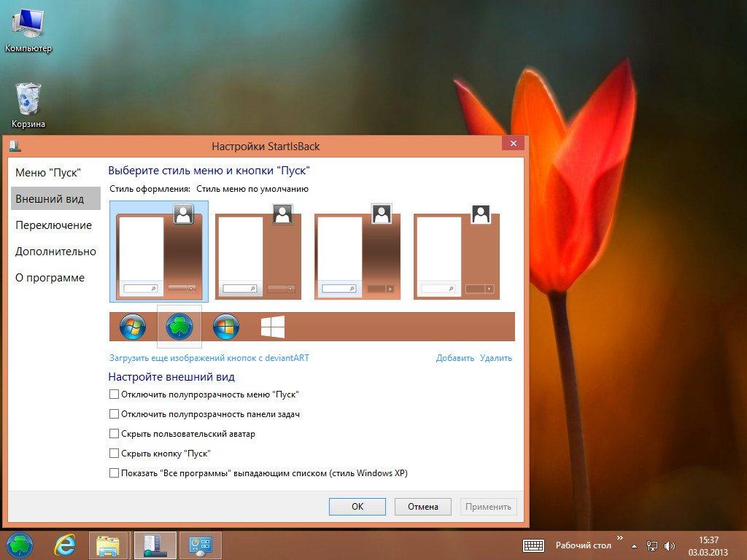
Task: Check Скрыть пользовательский аватар
Action: coord(114,433)
